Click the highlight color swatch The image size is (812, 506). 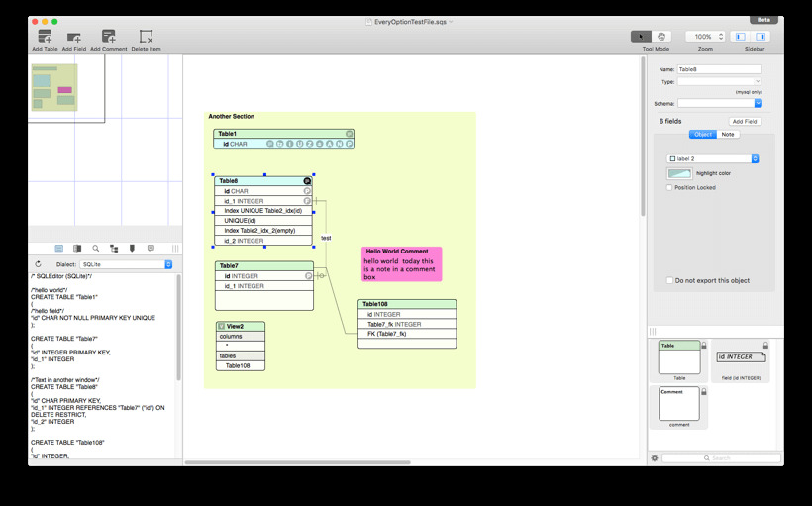[679, 173]
